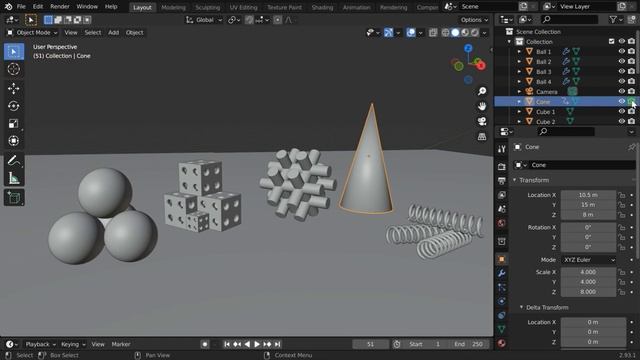
Task: Toggle X-ray mode icon
Action: [x=433, y=33]
